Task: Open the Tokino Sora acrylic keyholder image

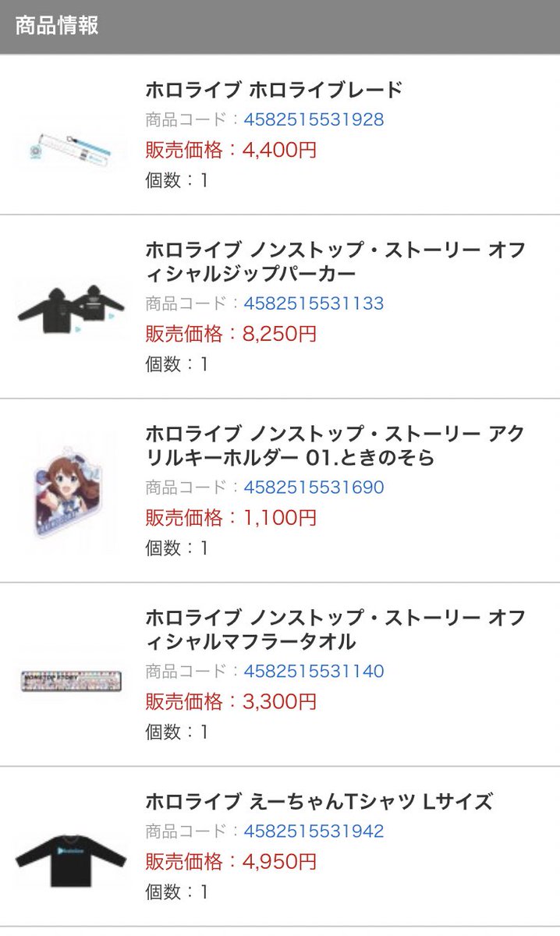Action: click(71, 491)
